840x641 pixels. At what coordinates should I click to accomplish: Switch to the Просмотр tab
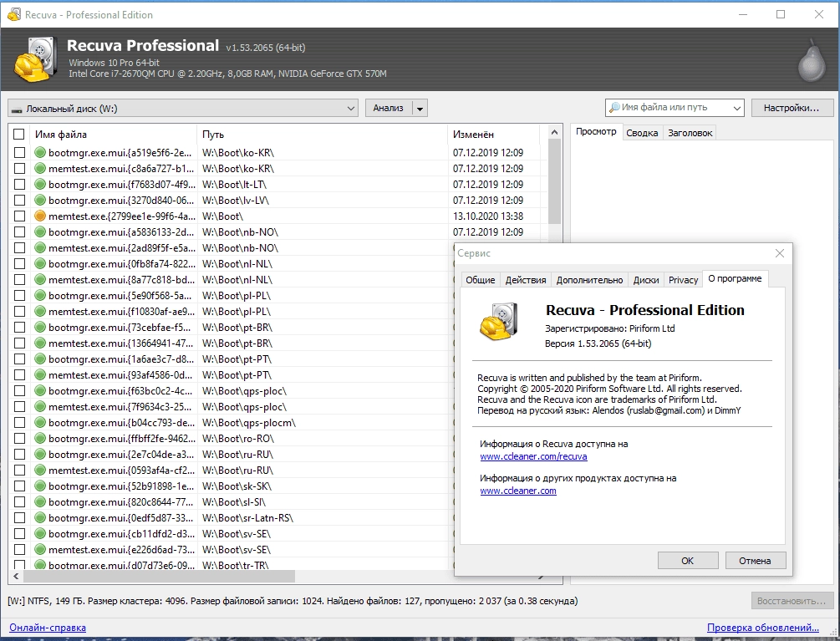[596, 132]
